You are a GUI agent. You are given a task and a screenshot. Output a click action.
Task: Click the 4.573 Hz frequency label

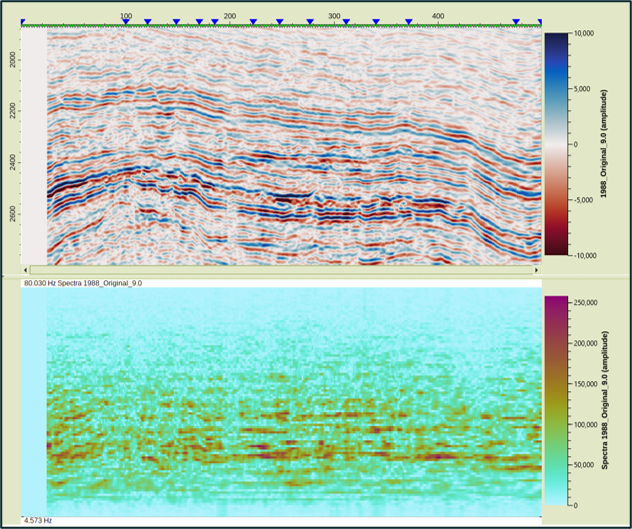coord(38,521)
